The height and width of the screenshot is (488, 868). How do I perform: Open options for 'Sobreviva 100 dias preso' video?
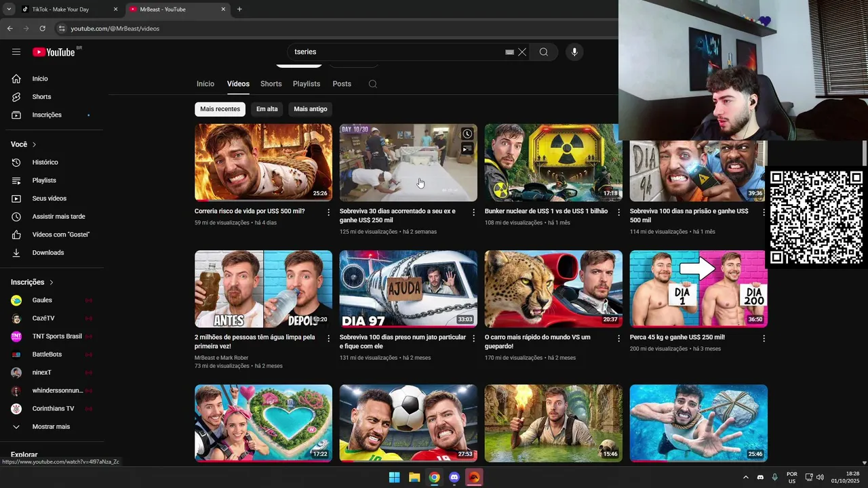[474, 338]
